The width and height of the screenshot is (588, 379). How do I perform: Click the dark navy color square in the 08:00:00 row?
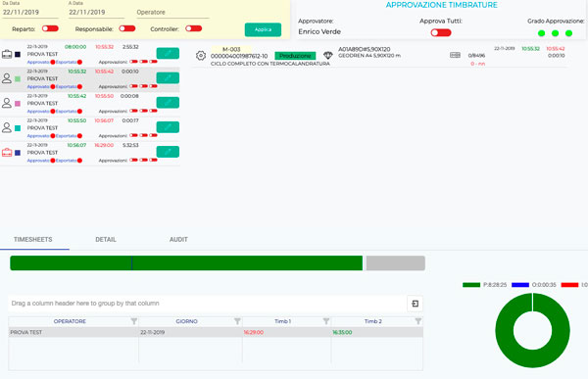click(x=18, y=55)
